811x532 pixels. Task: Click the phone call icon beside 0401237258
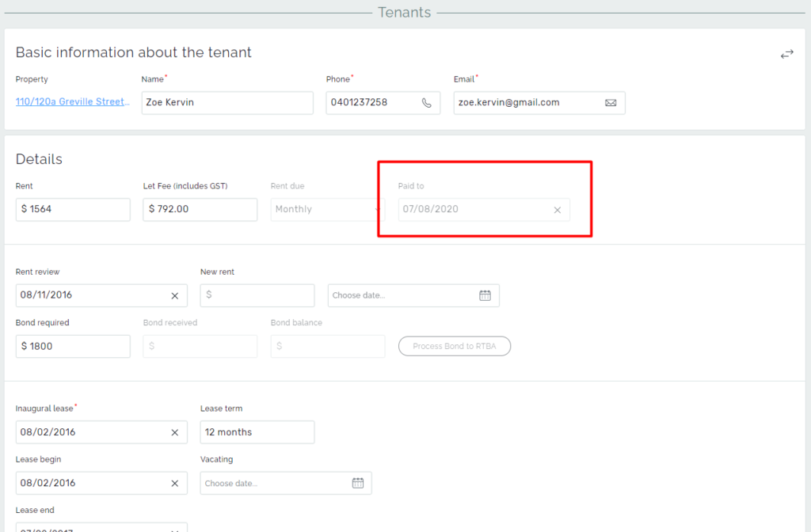point(427,103)
